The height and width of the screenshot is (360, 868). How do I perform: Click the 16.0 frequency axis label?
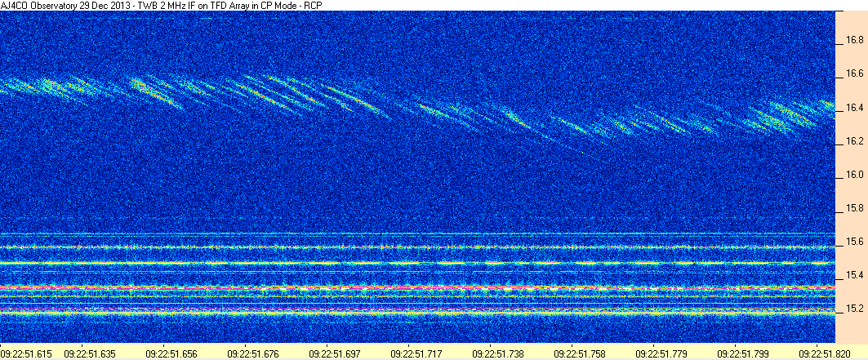[x=854, y=176]
